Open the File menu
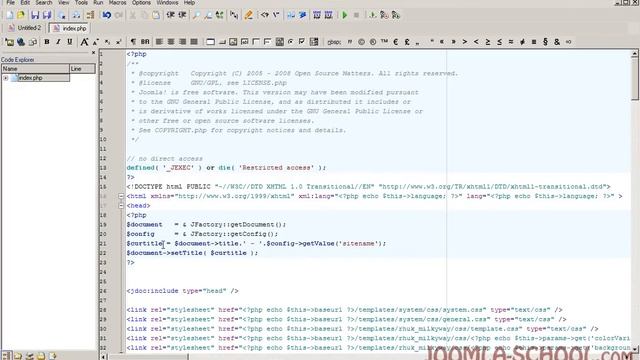 [x=10, y=2]
